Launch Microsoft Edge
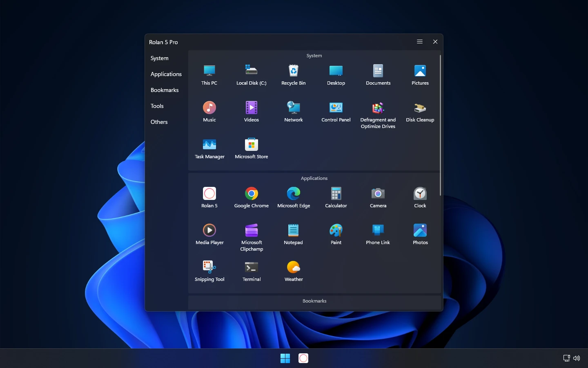This screenshot has width=588, height=368. tap(294, 197)
